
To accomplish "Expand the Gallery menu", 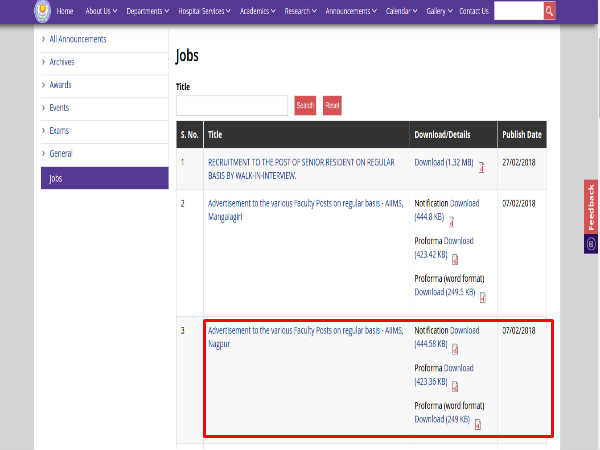I will [x=439, y=11].
